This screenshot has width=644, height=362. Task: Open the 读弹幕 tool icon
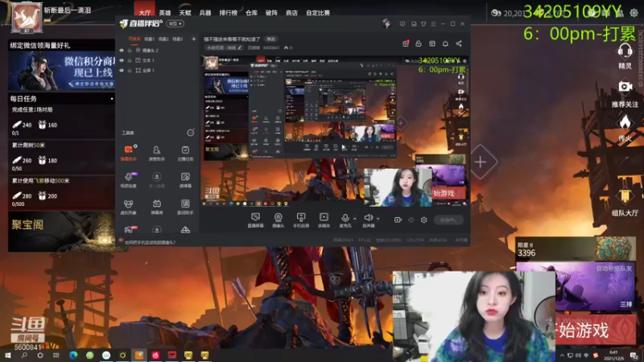tap(185, 179)
